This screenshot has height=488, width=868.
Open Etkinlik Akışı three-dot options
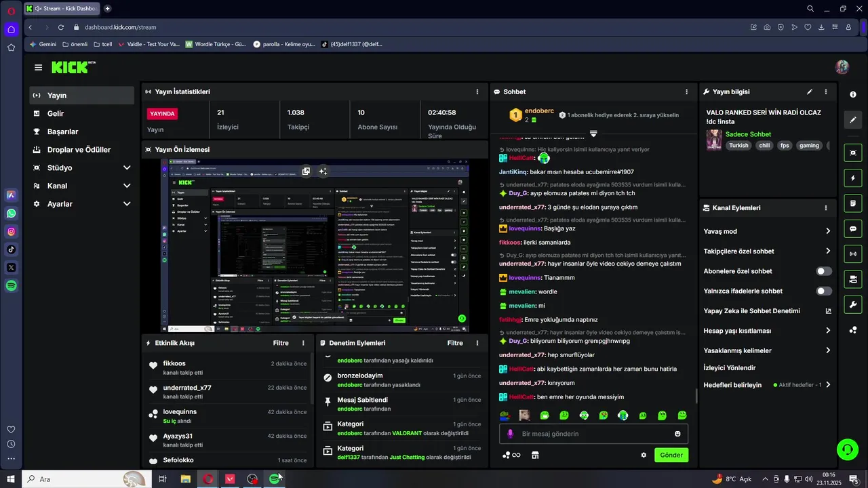click(x=303, y=343)
